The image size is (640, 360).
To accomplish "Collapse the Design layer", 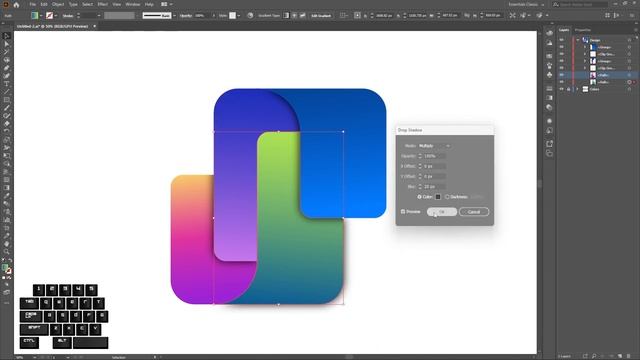I will pos(578,40).
